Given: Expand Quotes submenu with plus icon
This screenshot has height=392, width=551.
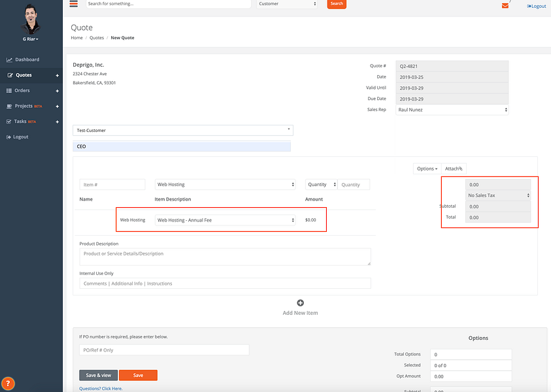Looking at the screenshot, I should (57, 76).
